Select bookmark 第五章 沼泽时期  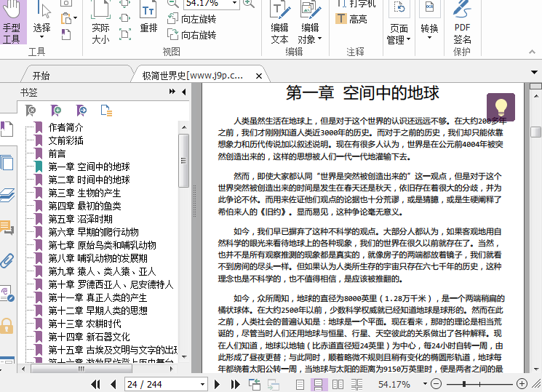[x=81, y=219]
